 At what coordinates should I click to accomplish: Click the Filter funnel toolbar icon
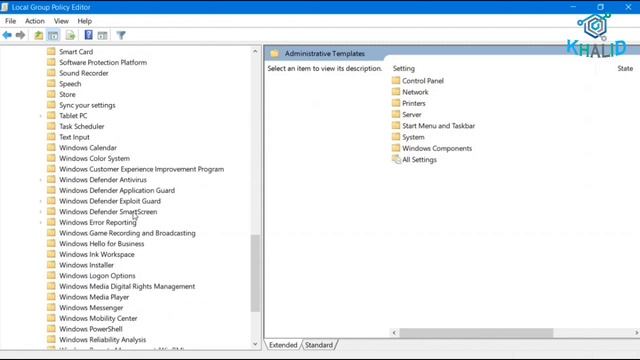pyautogui.click(x=121, y=35)
